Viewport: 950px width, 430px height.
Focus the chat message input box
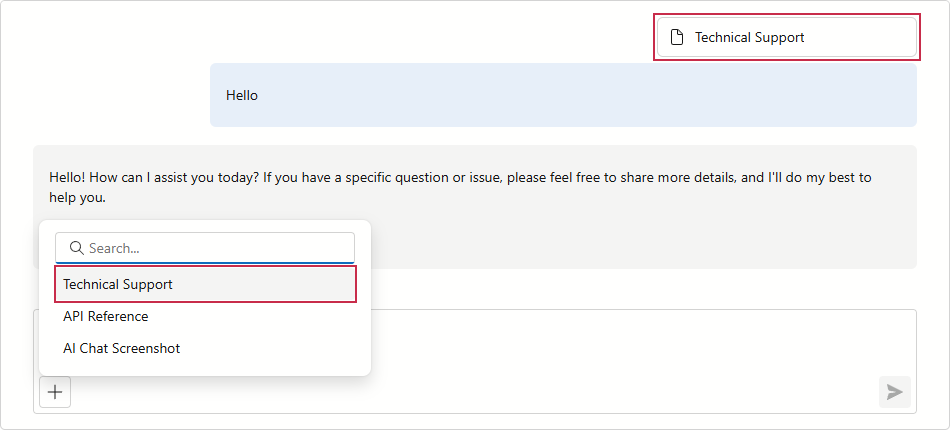[x=640, y=345]
